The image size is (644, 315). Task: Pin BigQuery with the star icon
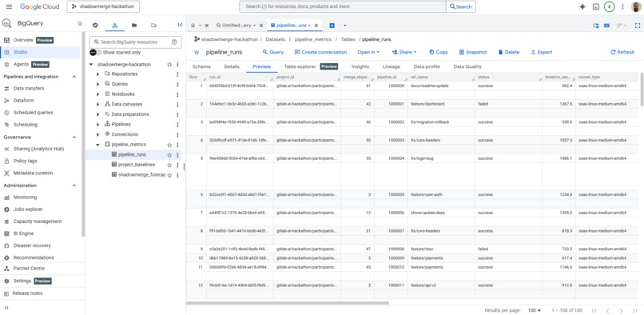(x=80, y=23)
